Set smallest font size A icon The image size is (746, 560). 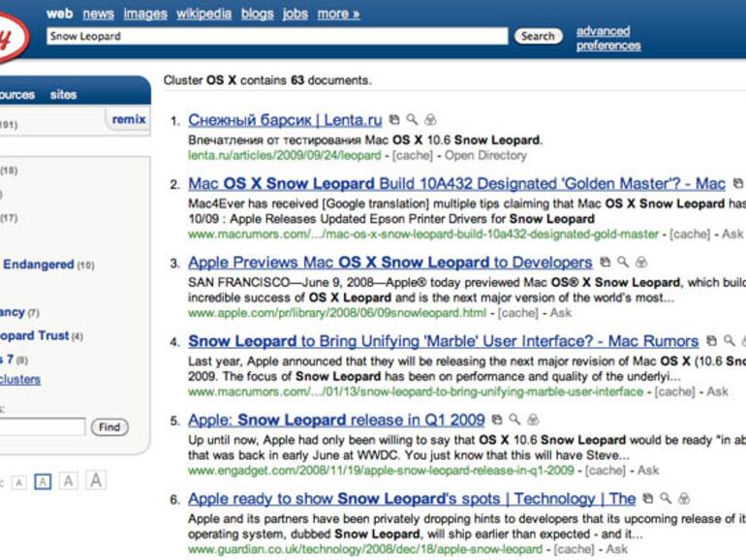click(18, 482)
